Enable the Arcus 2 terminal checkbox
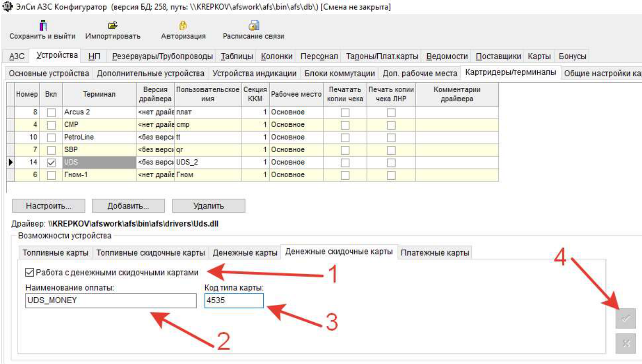The width and height of the screenshot is (642, 364). [50, 112]
